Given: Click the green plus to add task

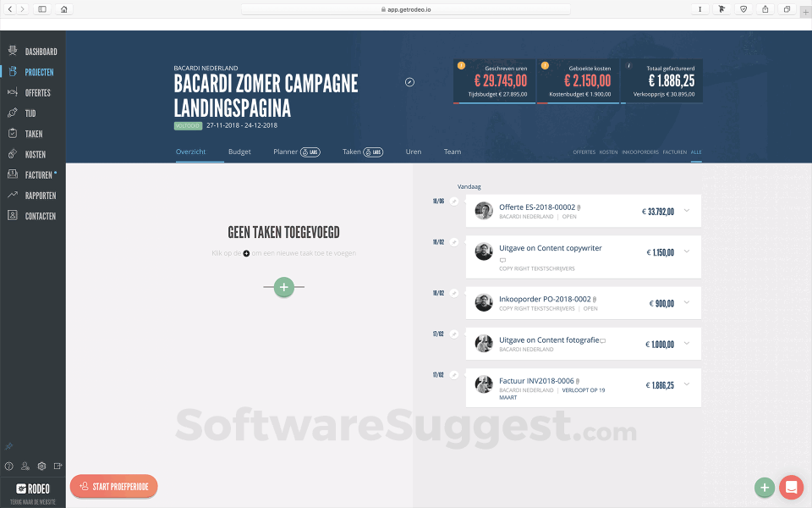Looking at the screenshot, I should pos(284,287).
